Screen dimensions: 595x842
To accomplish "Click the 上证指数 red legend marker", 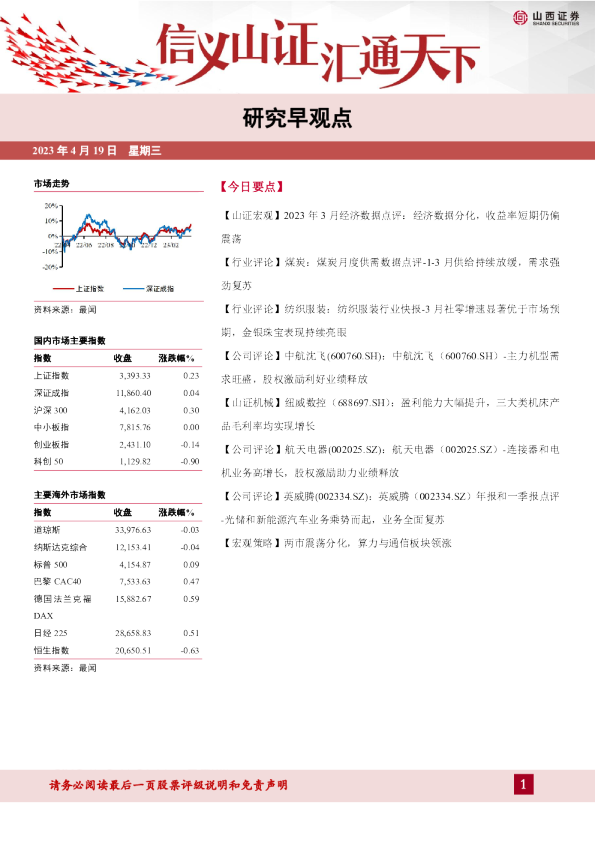I will (x=63, y=289).
